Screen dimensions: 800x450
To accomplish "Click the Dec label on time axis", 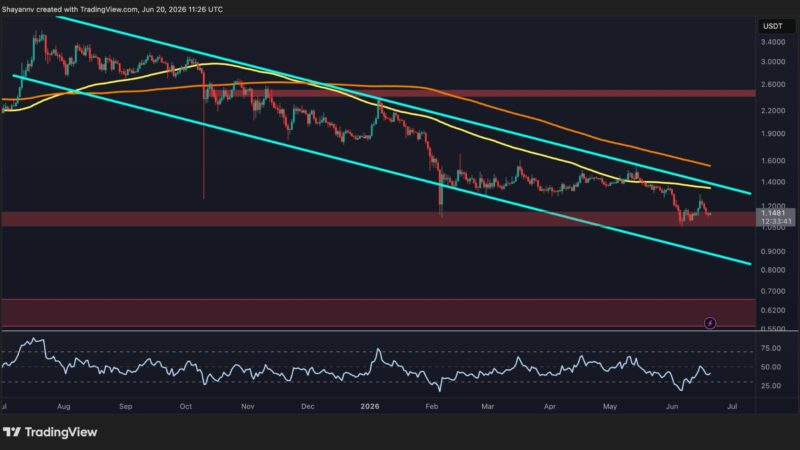I will pos(308,407).
